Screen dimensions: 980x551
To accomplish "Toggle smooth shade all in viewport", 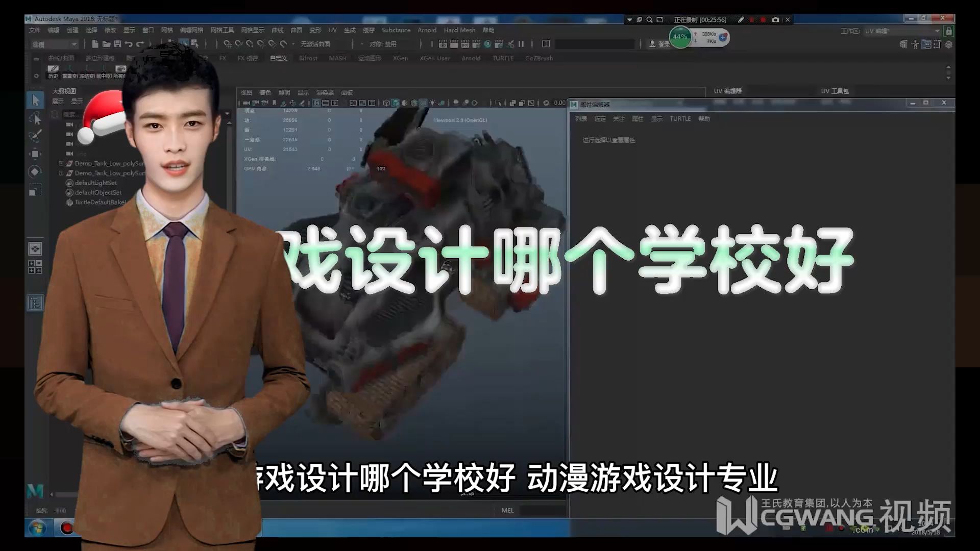I will (396, 103).
